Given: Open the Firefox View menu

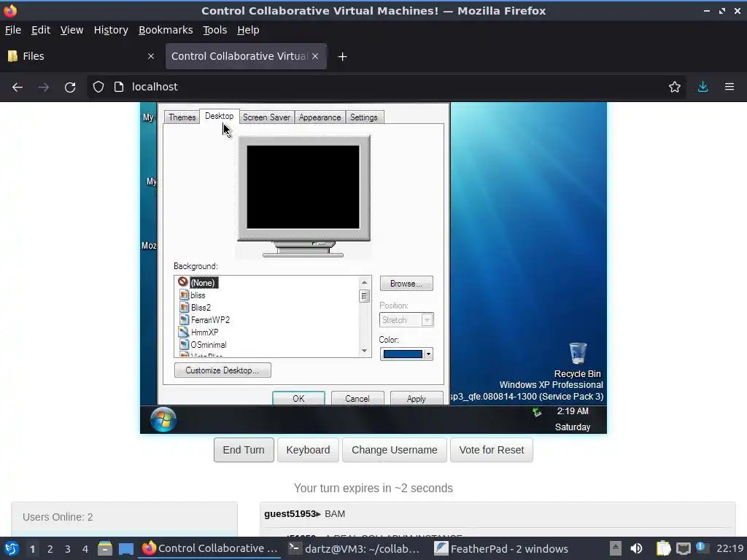Looking at the screenshot, I should [71, 30].
